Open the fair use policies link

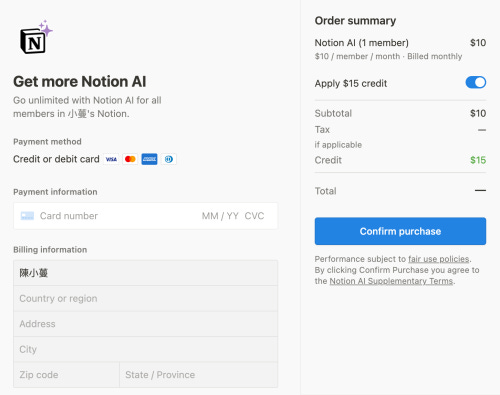[x=439, y=259]
